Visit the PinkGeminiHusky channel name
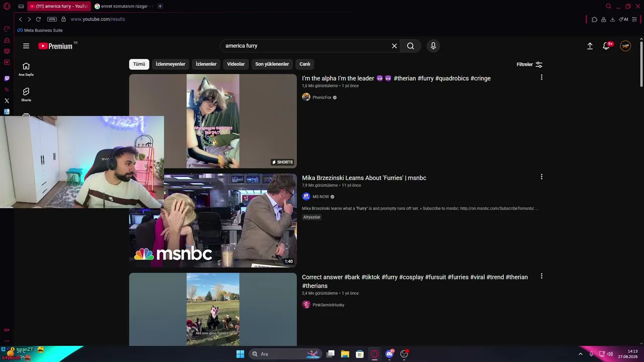 (329, 305)
